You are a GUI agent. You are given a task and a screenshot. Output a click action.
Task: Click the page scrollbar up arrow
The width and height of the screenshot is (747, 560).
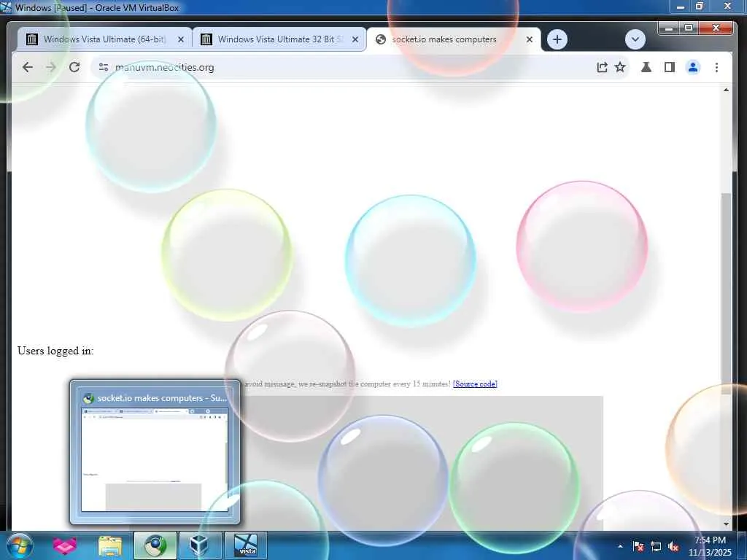point(726,90)
